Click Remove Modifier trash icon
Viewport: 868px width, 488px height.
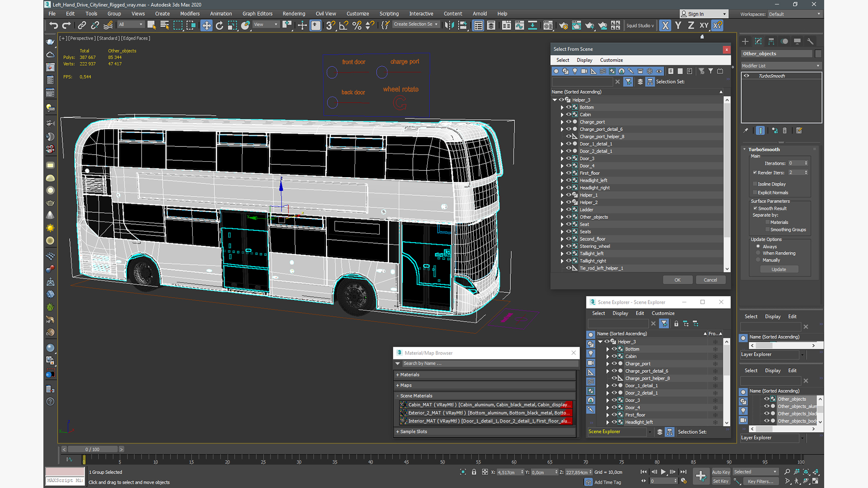[x=785, y=131]
